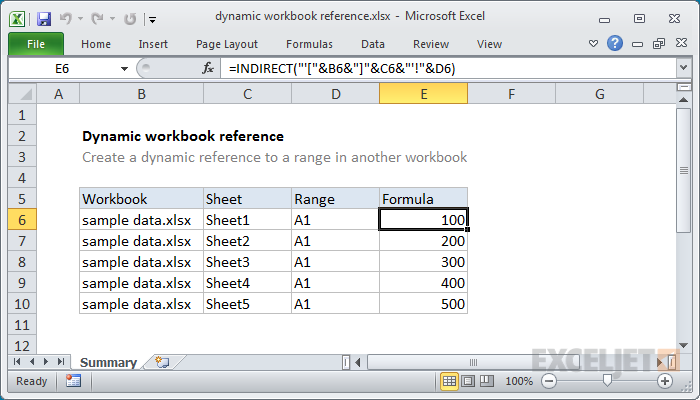This screenshot has height=400, width=700.
Task: Click the horizontal scrollbar thumb
Action: (473, 362)
